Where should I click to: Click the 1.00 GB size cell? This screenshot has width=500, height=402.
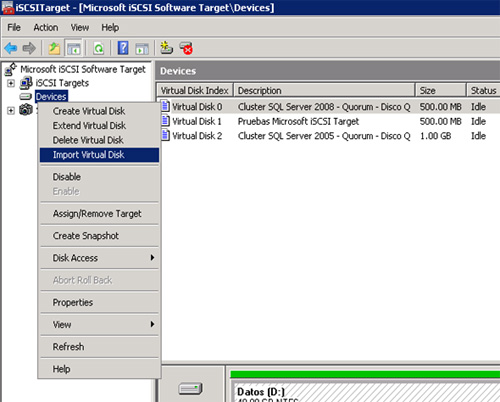click(x=435, y=136)
